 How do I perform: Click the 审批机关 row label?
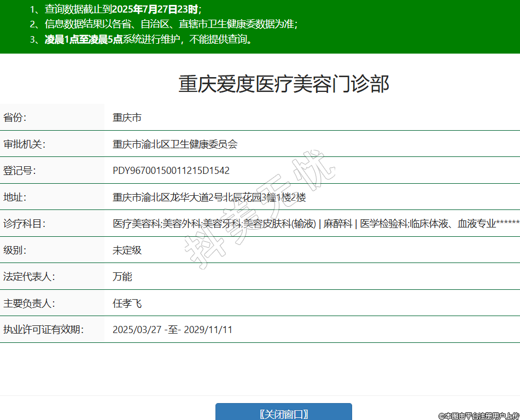(24, 144)
